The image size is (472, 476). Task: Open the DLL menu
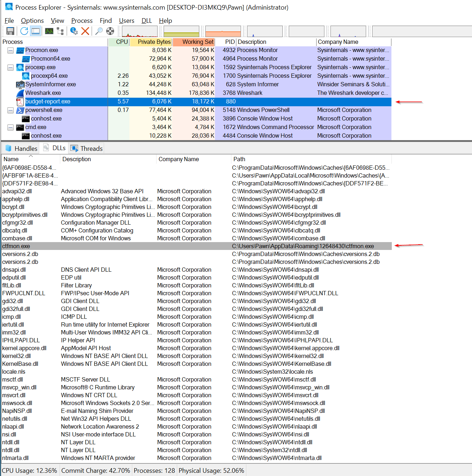point(147,21)
